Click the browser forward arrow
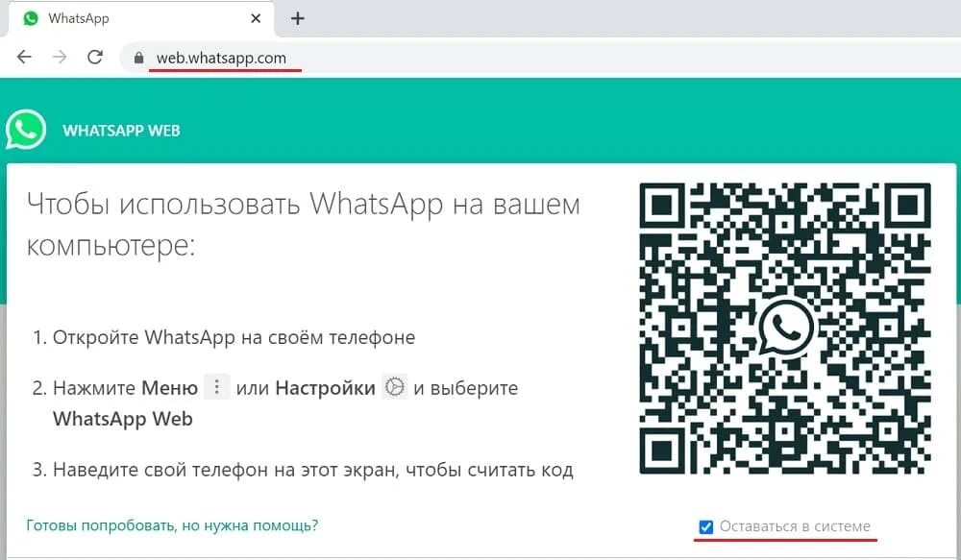The image size is (961, 560). point(60,57)
